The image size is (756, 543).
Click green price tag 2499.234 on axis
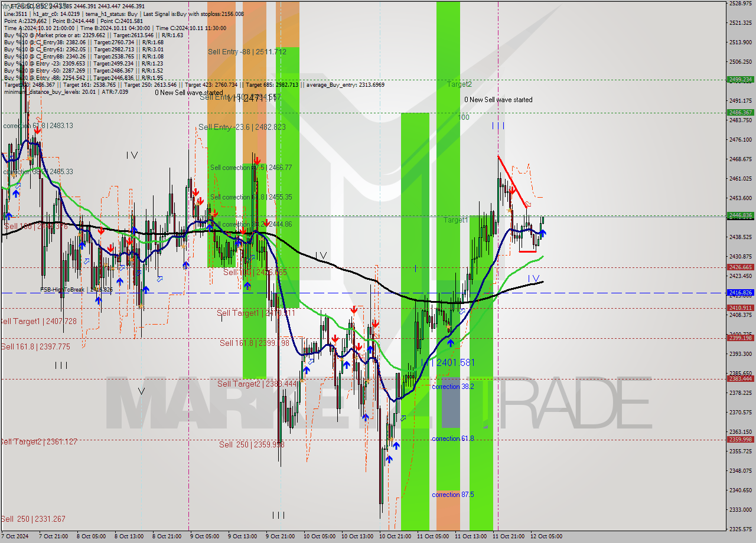tap(740, 79)
